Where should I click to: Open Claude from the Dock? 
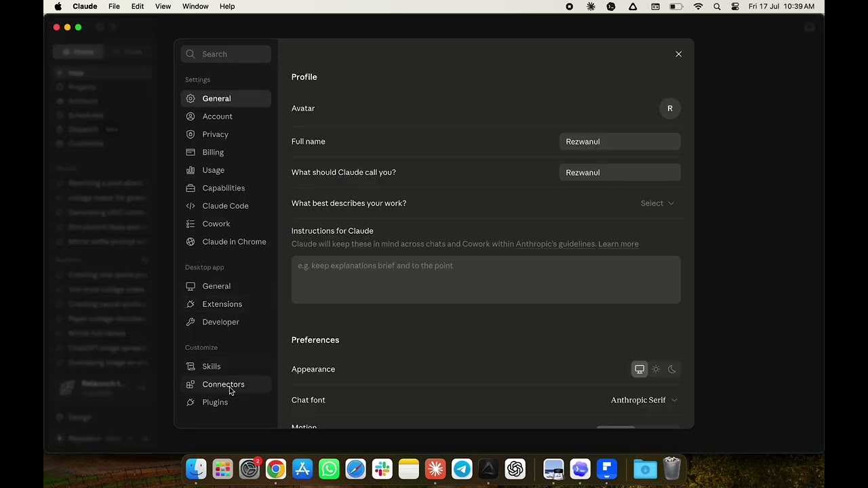pos(435,468)
